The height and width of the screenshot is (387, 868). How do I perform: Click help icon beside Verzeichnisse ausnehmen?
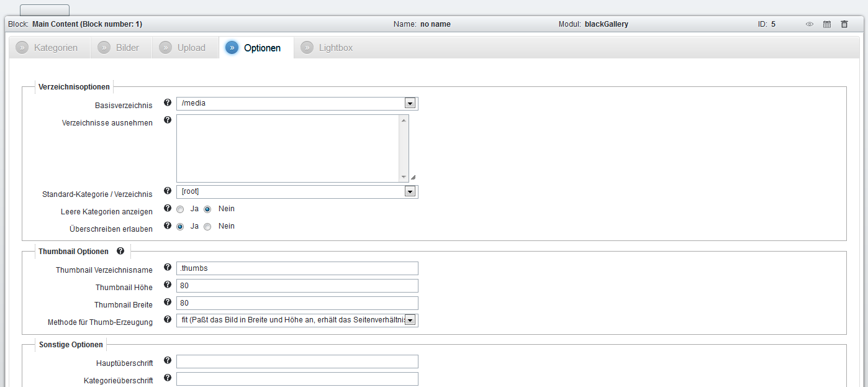(x=167, y=120)
